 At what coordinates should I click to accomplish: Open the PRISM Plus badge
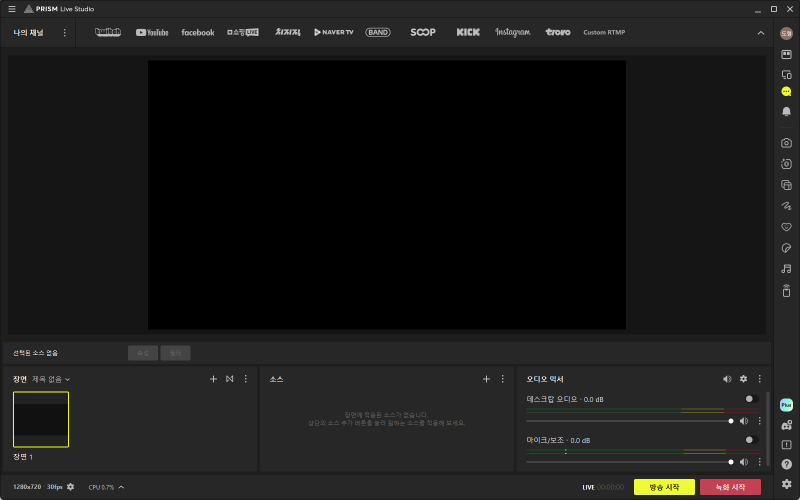pyautogui.click(x=786, y=405)
